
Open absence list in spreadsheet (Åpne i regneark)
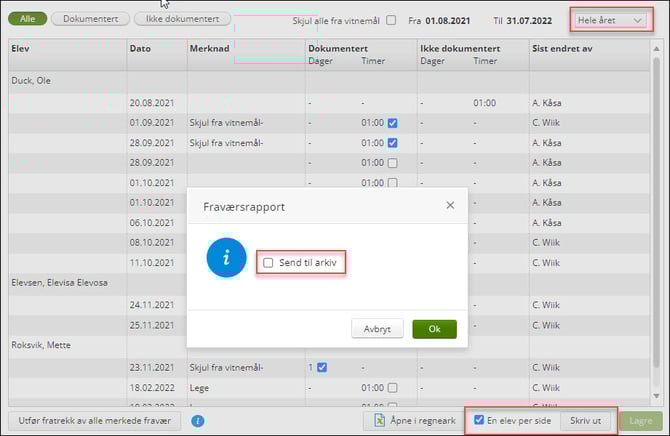coord(412,422)
